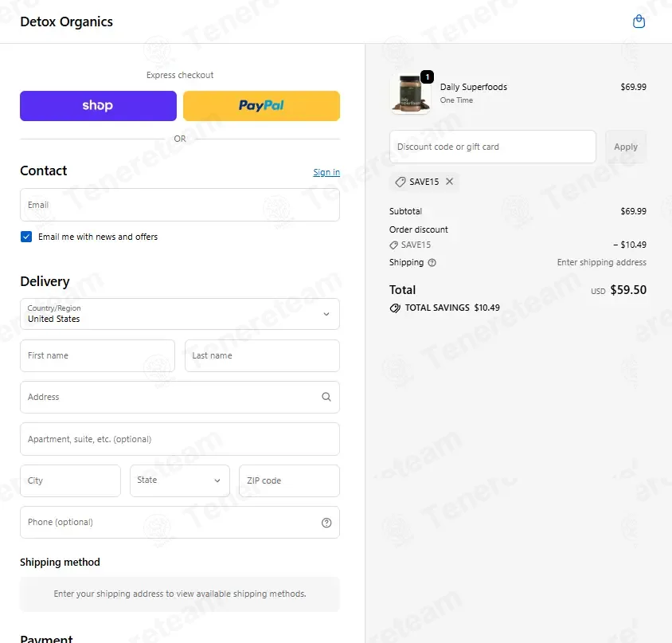Screen dimensions: 672x643
Task: Click the Express checkout label
Action: click(x=180, y=75)
